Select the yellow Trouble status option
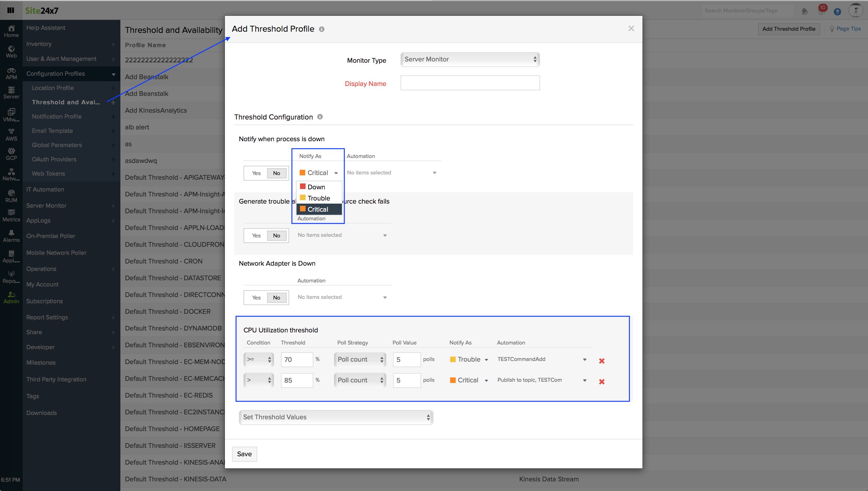The image size is (868, 491). 318,198
